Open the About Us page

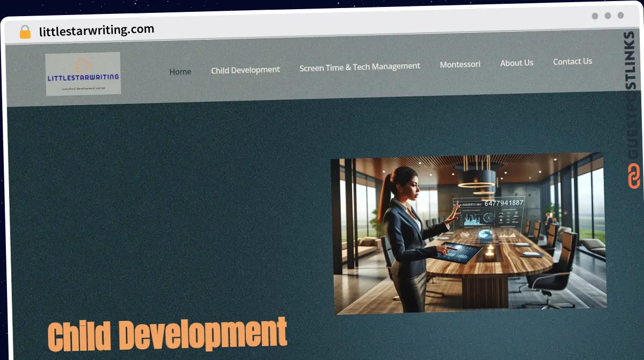[517, 63]
